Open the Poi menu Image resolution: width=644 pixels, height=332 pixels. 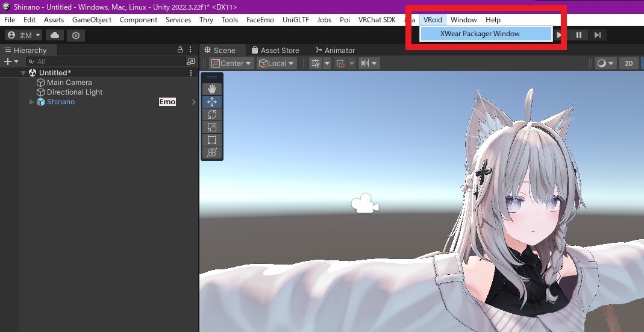(345, 20)
